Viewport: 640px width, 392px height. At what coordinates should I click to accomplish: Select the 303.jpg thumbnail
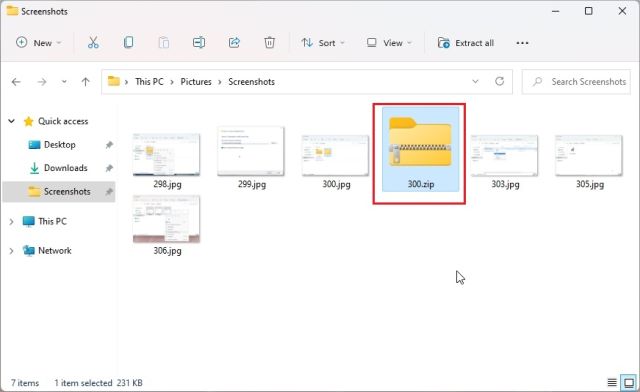[x=504, y=156]
